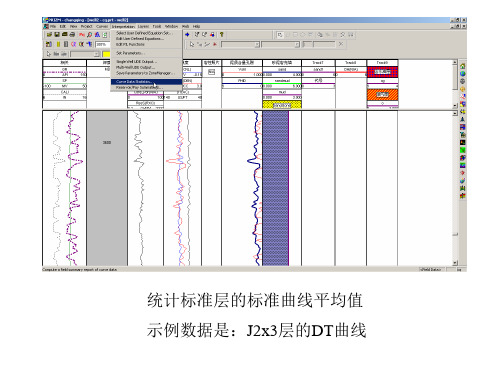Click the open folder toolbar icon
Image resolution: width=500 pixels, height=375 pixels.
coord(49,34)
